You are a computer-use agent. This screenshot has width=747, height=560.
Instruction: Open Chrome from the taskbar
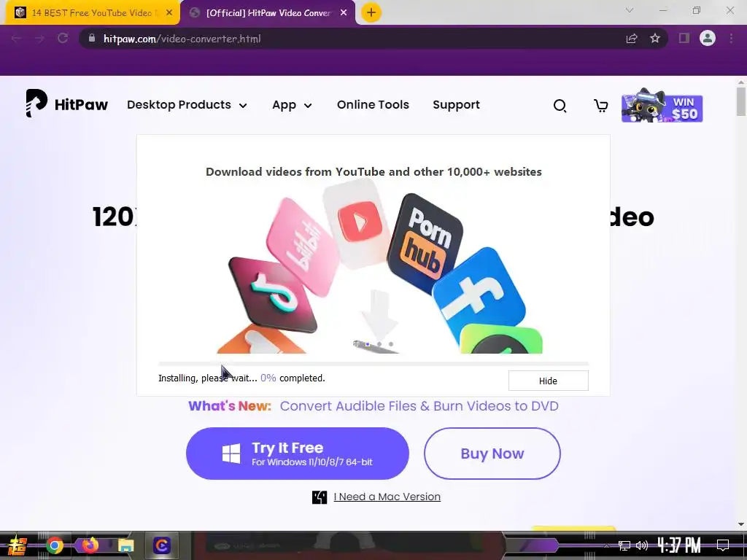click(55, 545)
